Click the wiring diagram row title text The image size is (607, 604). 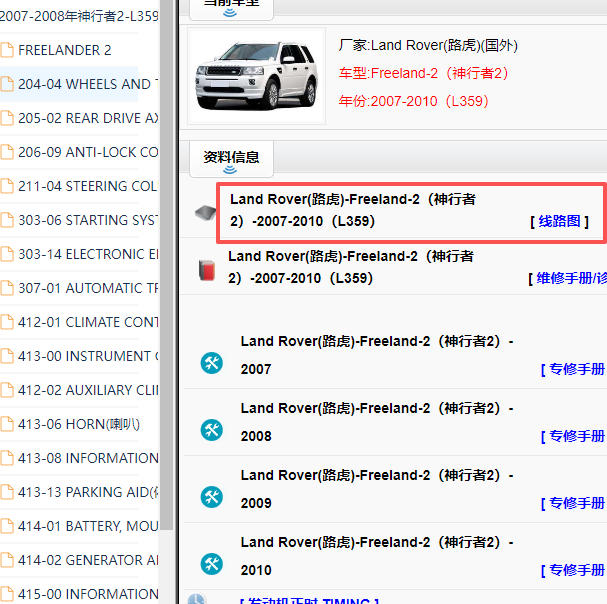[353, 210]
